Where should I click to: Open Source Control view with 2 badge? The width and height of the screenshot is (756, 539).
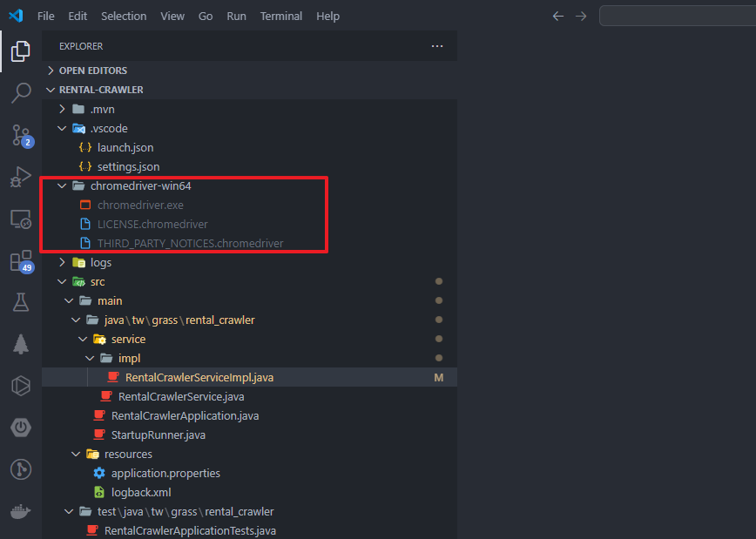[21, 136]
